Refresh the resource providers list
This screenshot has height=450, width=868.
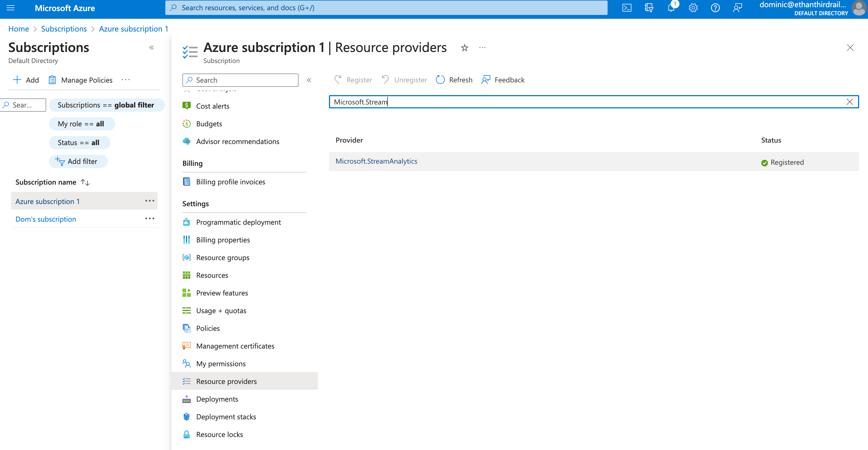(454, 80)
